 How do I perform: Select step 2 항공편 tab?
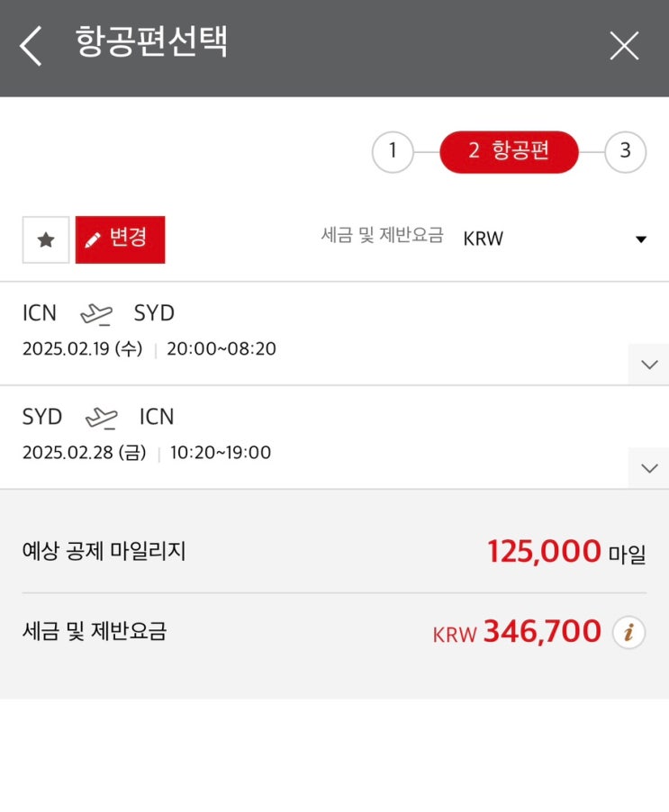509,151
